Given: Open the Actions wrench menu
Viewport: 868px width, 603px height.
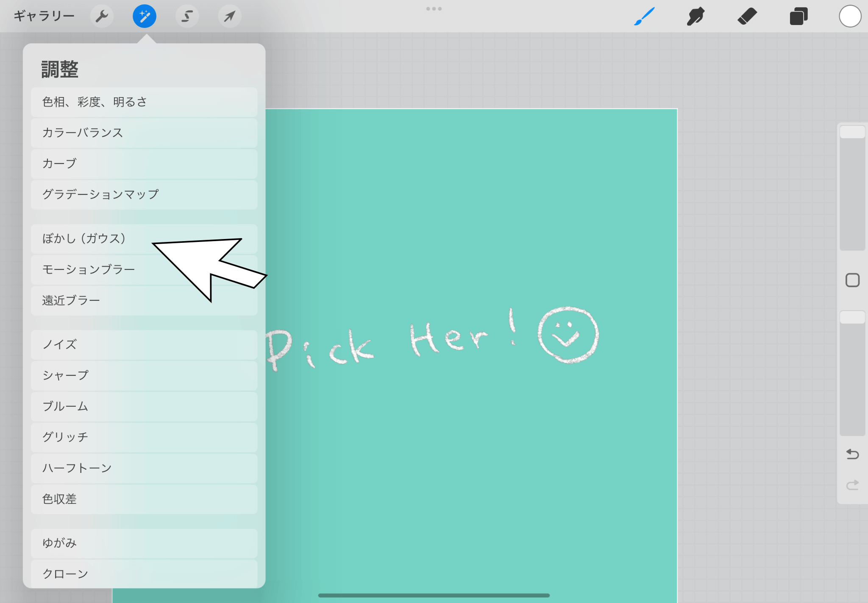Looking at the screenshot, I should [102, 17].
